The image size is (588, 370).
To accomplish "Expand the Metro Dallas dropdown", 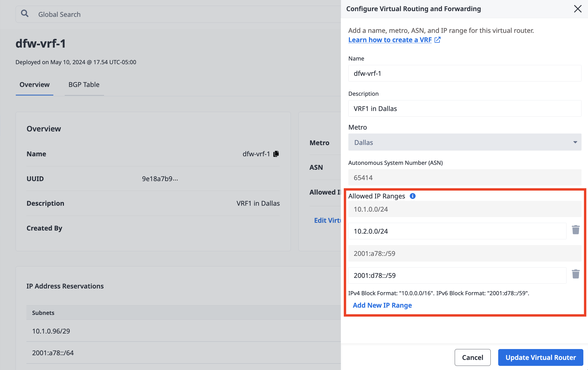I will tap(465, 142).
